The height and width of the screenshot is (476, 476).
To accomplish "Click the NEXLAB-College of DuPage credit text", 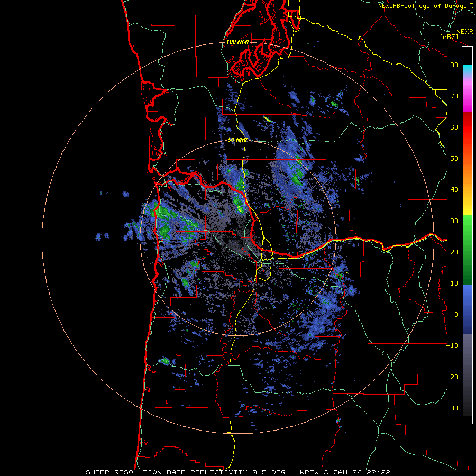I will [x=426, y=6].
